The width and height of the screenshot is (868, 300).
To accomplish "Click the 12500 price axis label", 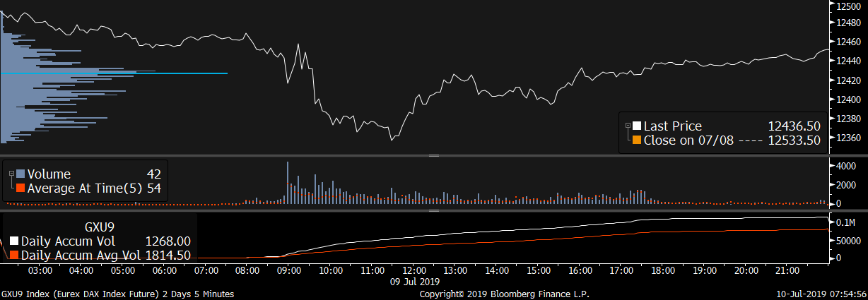I will click(x=848, y=6).
